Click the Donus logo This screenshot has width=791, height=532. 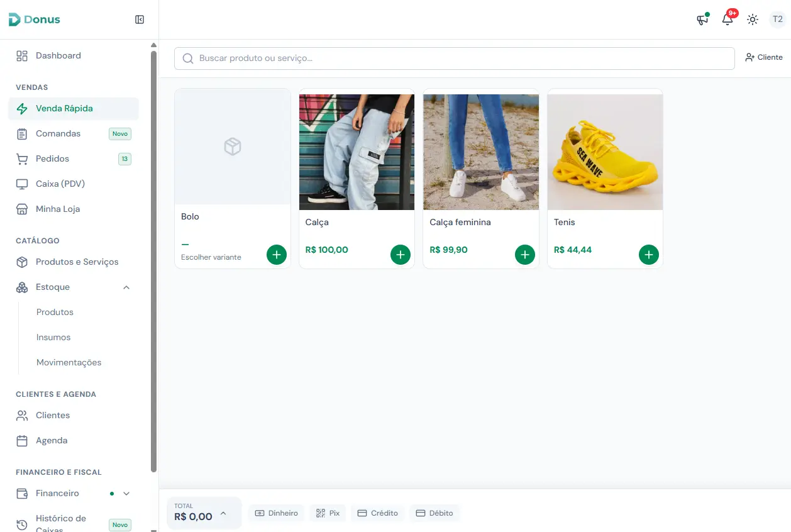click(34, 19)
